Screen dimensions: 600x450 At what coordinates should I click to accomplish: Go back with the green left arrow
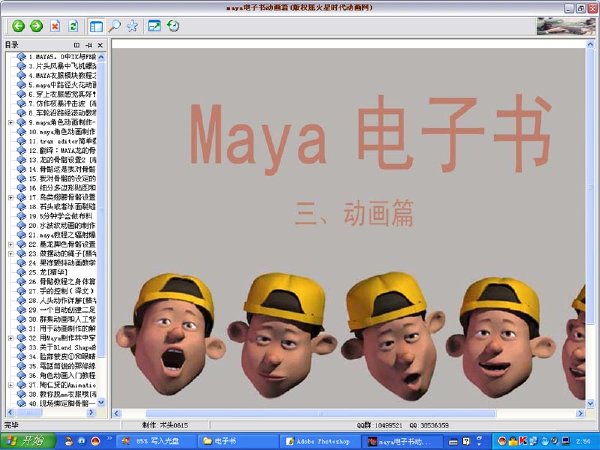pyautogui.click(x=18, y=26)
